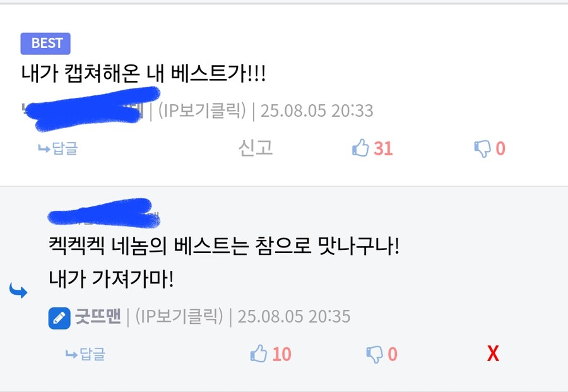Click 답글 under 굿뜨맨's reply
568x392 pixels.
pyautogui.click(x=85, y=354)
